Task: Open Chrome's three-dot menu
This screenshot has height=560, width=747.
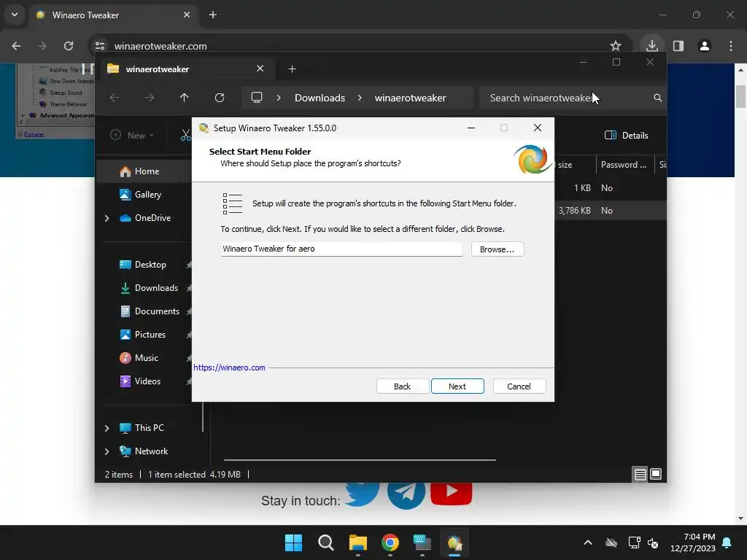Action: click(731, 46)
